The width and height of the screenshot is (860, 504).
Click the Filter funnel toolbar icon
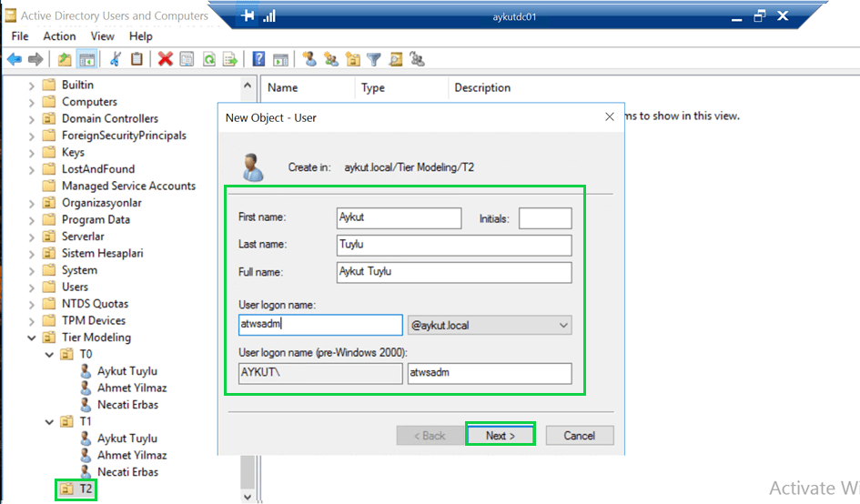(x=373, y=59)
